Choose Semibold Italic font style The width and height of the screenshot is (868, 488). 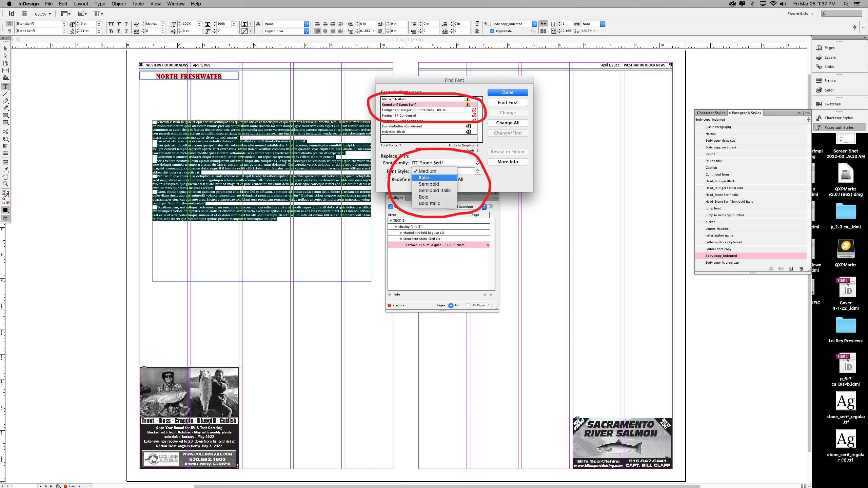point(434,190)
